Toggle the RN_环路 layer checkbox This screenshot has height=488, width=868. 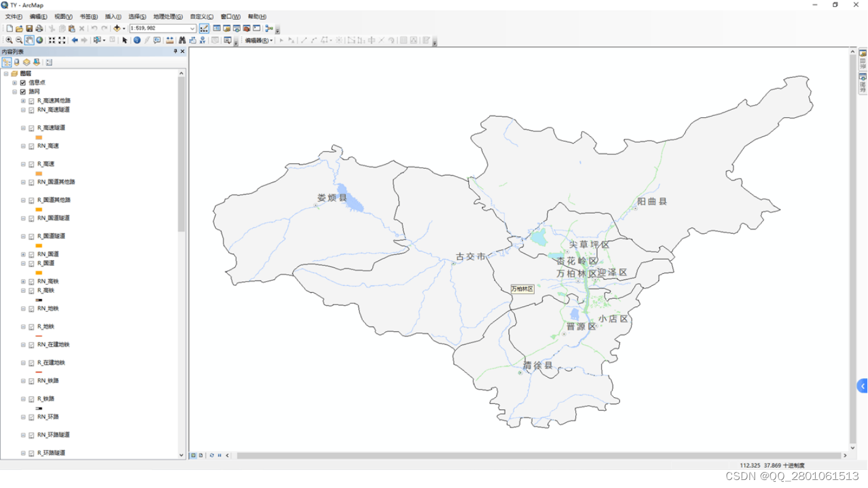[x=32, y=417]
